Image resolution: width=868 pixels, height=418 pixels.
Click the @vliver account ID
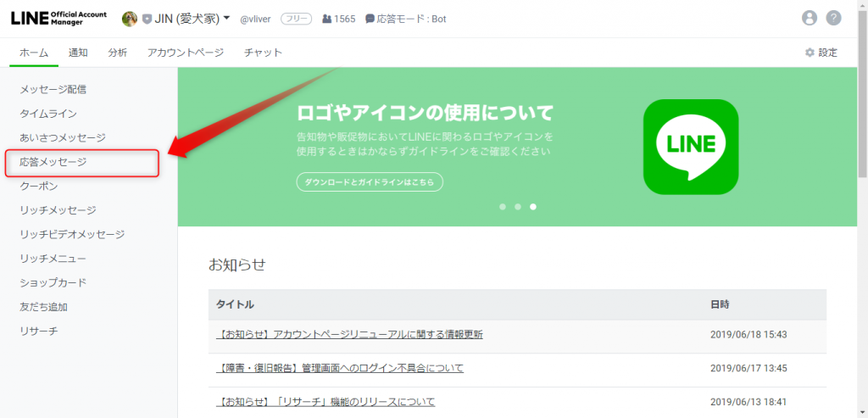[255, 19]
